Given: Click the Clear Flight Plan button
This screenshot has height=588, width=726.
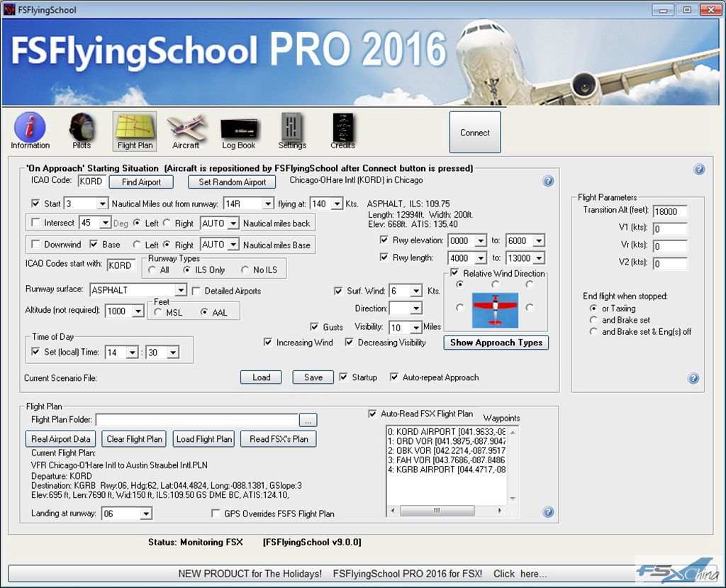Looking at the screenshot, I should click(x=134, y=439).
